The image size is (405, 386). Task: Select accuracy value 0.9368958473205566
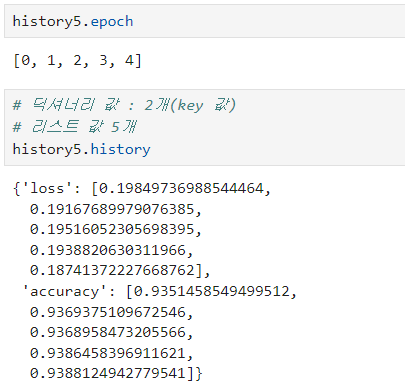point(108,332)
